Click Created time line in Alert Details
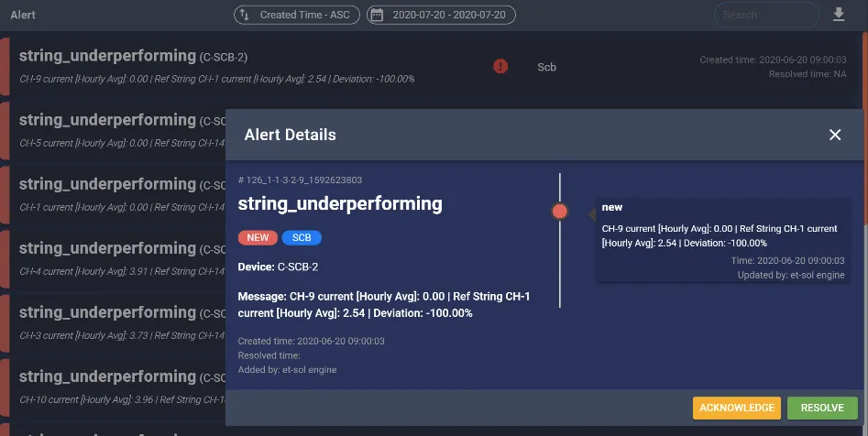Screen dimensions: 868x436 pos(311,341)
